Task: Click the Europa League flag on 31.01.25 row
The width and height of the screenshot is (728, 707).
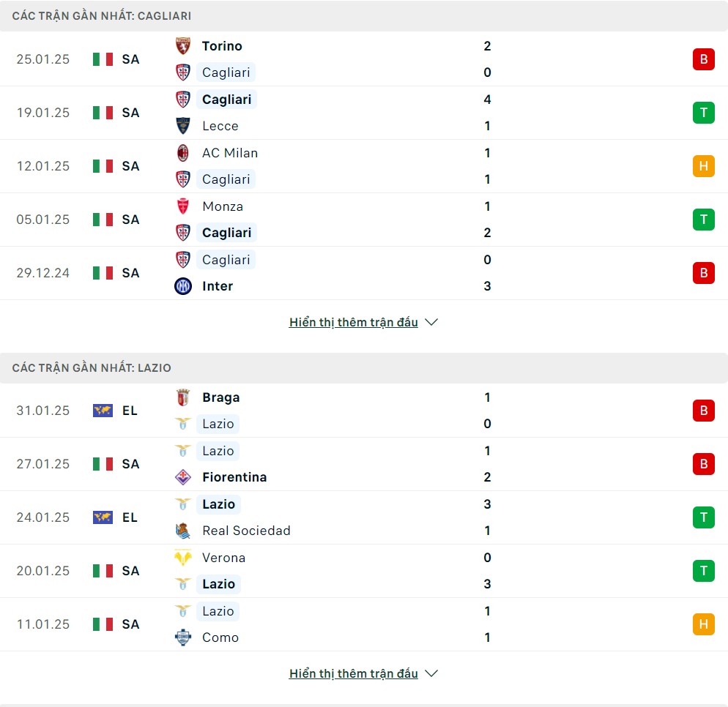Action: pos(103,411)
